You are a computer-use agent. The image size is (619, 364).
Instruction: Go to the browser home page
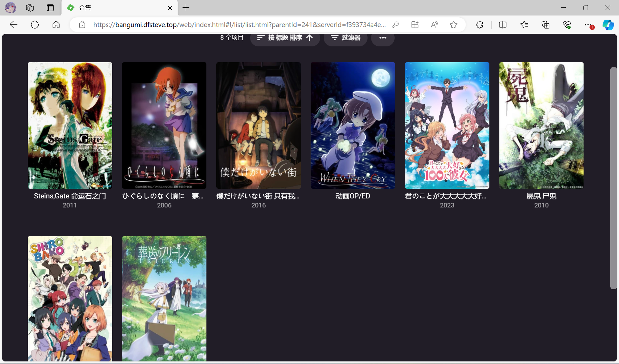56,24
